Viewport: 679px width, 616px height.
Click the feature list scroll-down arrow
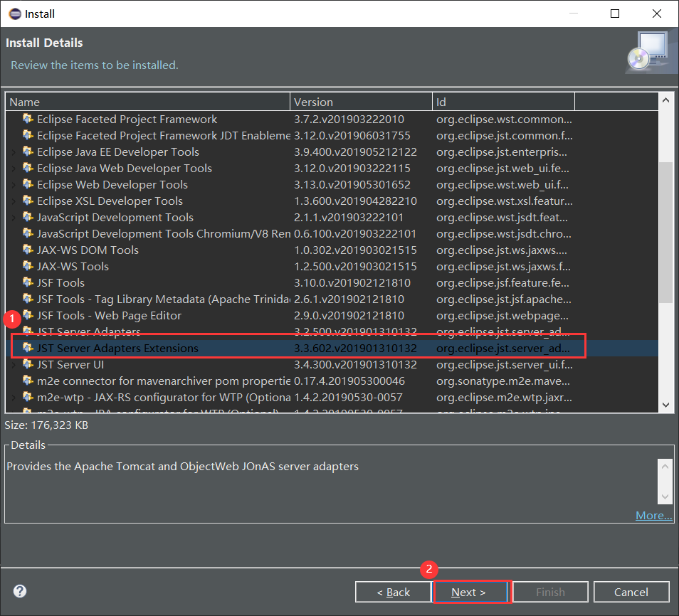666,405
